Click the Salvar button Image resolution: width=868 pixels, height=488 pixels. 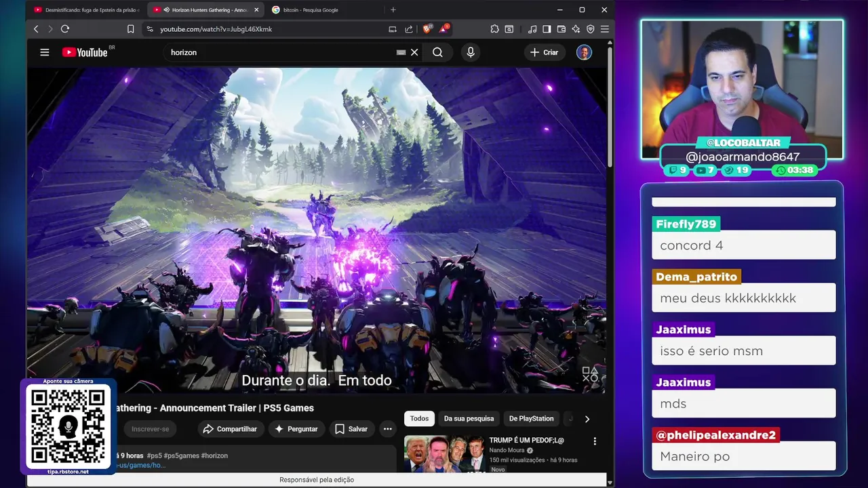click(x=351, y=429)
